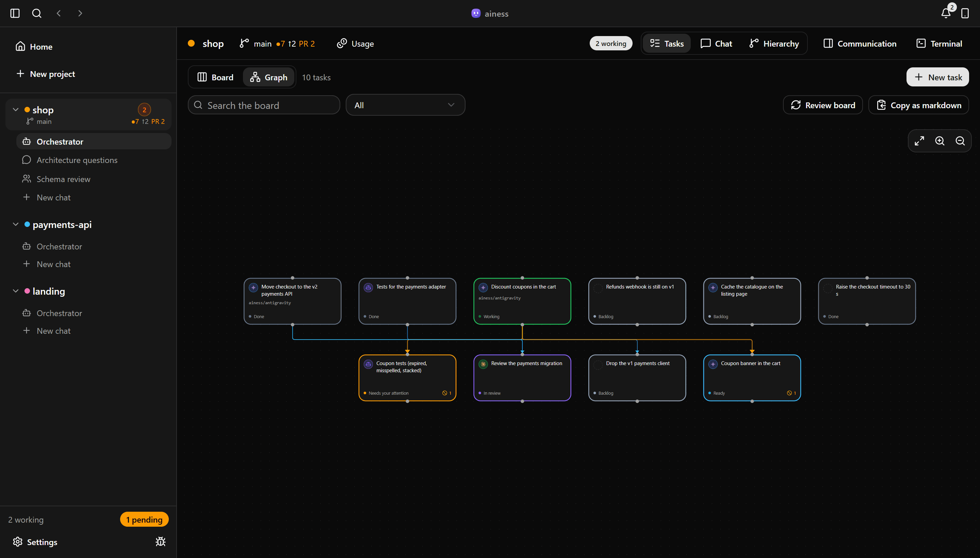This screenshot has width=980, height=558.
Task: Zoom out of the task graph
Action: pos(960,141)
